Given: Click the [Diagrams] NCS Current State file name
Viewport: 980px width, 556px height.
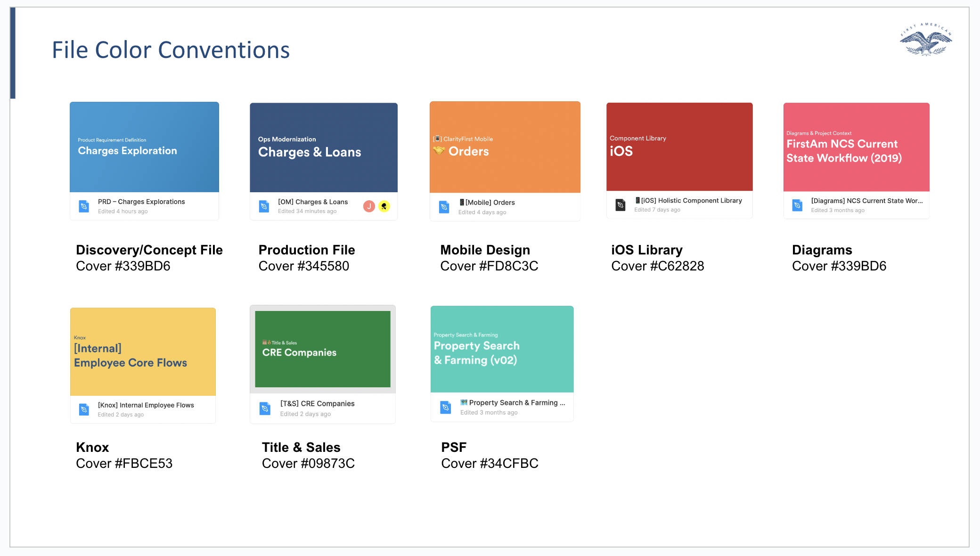Looking at the screenshot, I should point(866,201).
